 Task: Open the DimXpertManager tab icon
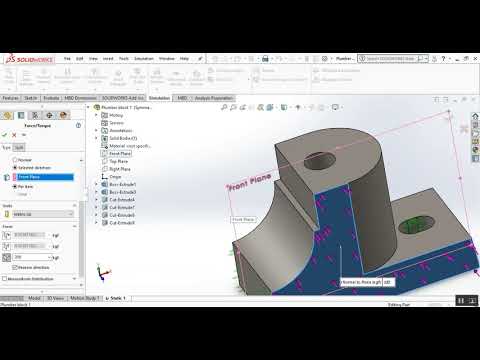49,115
